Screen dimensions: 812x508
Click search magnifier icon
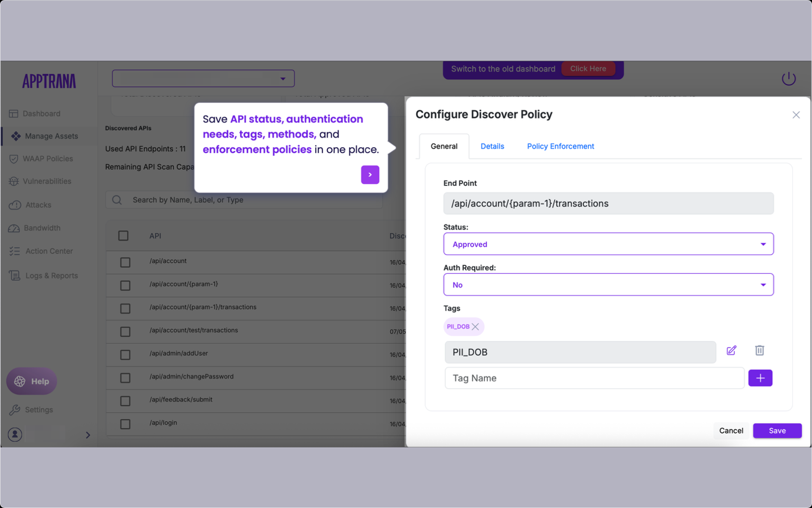coord(117,200)
